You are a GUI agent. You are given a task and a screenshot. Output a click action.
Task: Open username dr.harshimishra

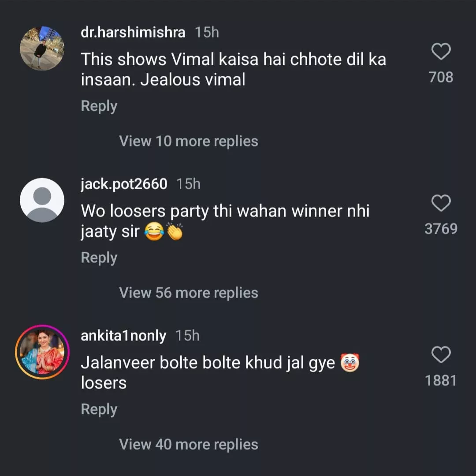pos(133,32)
